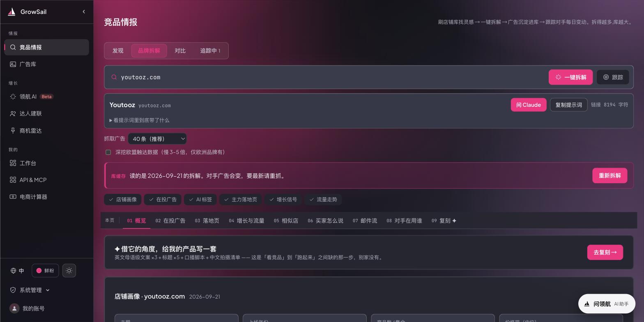Screen dimensions: 644x322
Task: Open 领航 AI Beta
Action: [46, 97]
